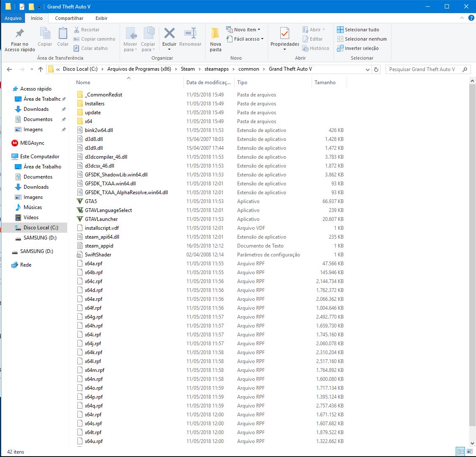
Task: Click the GTA5 application icon
Action: [x=80, y=201]
